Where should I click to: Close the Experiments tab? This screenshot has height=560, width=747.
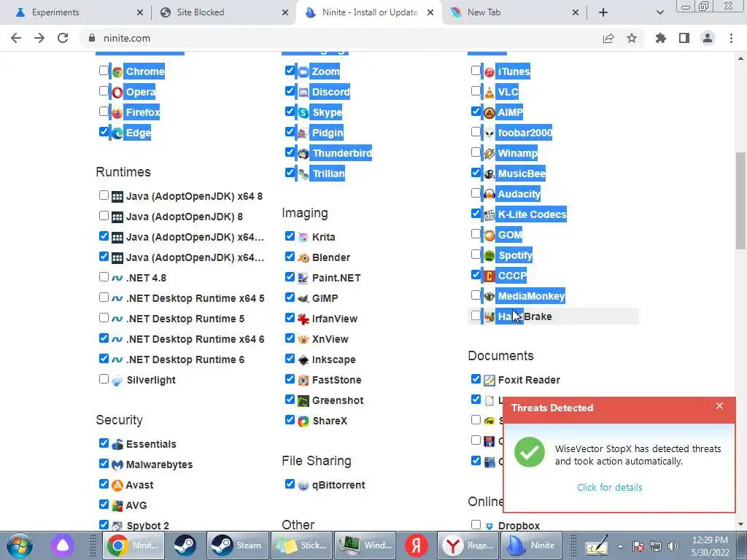tap(139, 12)
